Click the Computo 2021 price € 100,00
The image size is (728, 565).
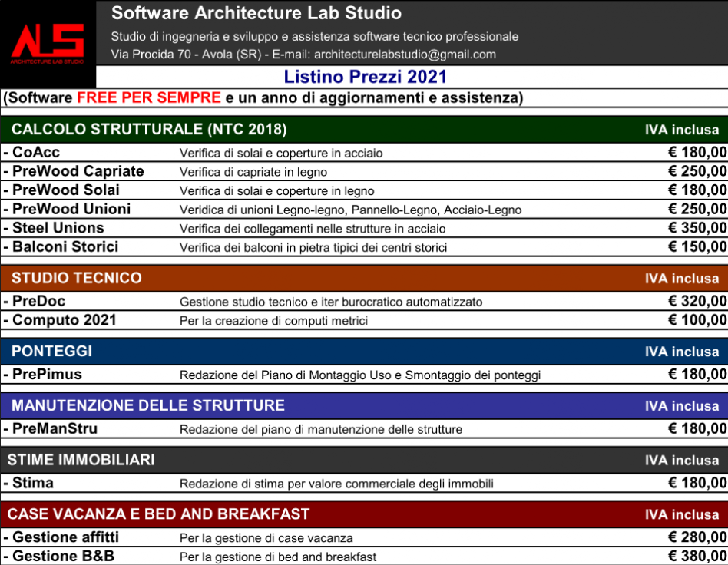(x=697, y=320)
